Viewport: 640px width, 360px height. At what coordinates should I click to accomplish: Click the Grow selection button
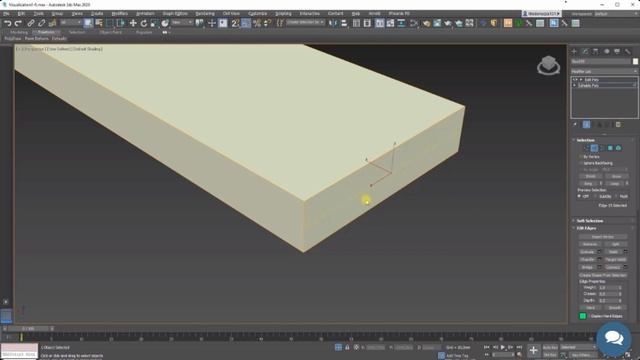616,176
